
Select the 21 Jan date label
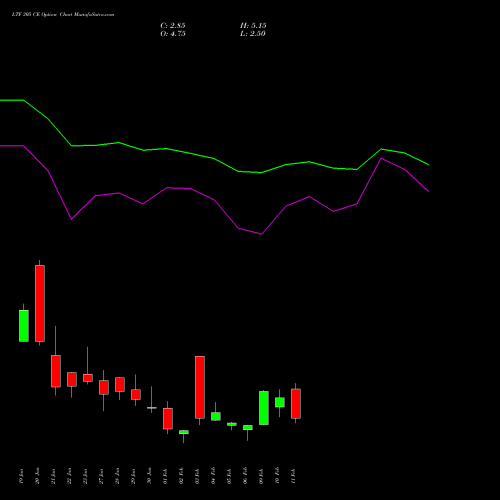tap(54, 476)
